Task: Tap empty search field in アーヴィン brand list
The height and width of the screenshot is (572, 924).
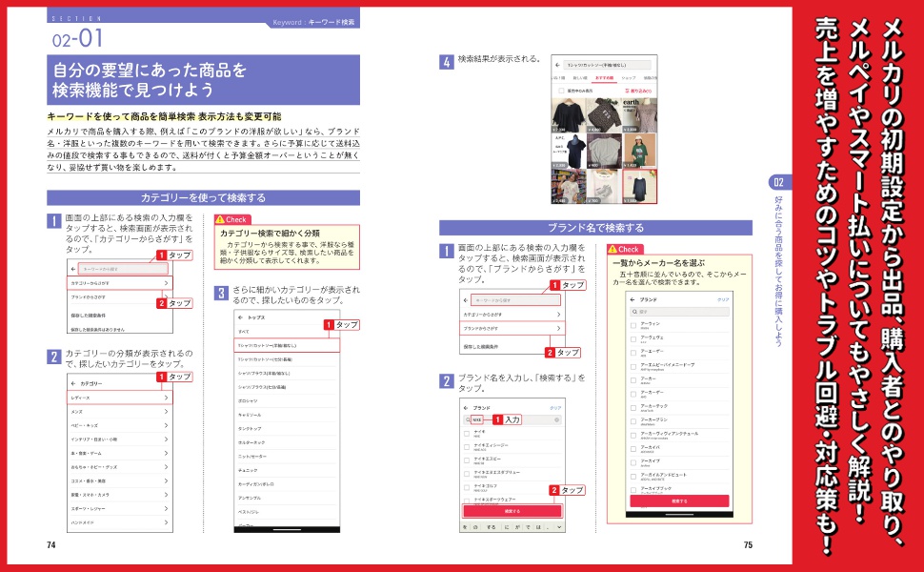Action: (x=679, y=312)
